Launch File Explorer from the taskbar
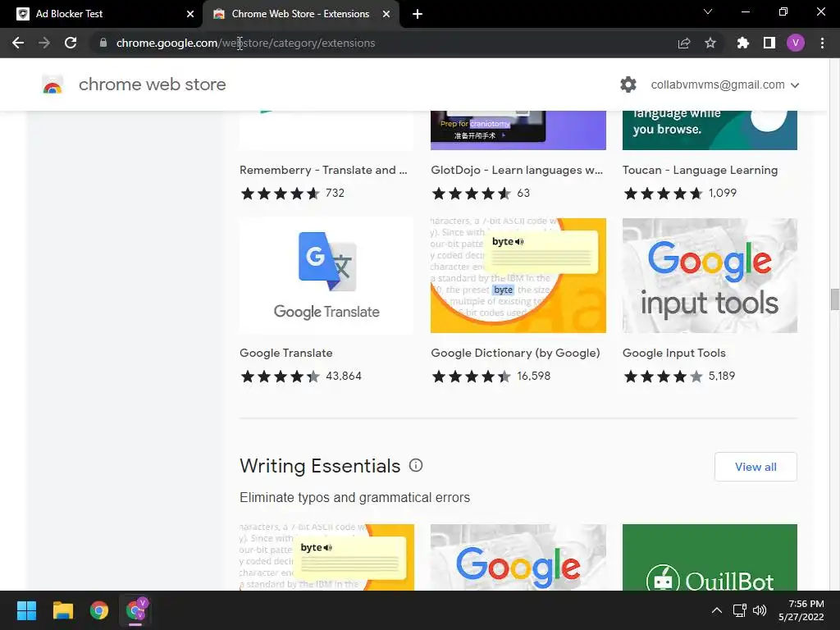Screen dimensions: 840x630 62,610
